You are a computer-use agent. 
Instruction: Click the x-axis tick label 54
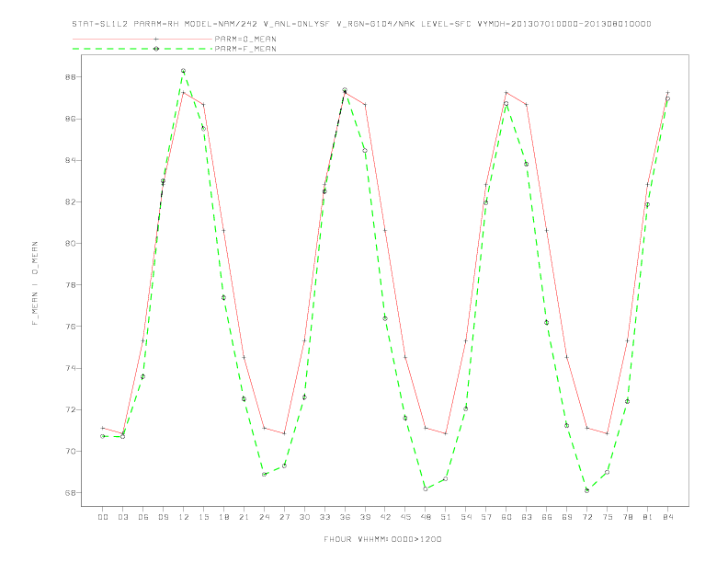point(466,517)
